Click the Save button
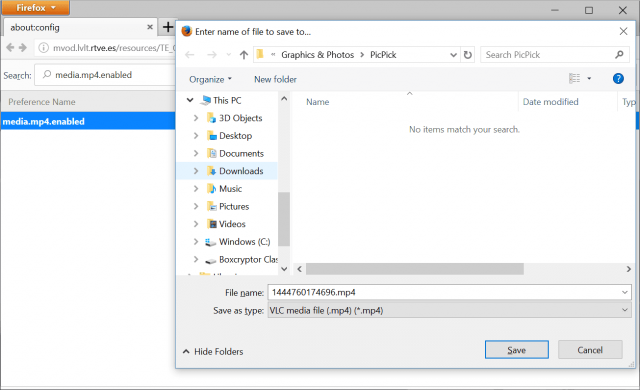Screen dimensions: 640x390 click(x=516, y=350)
